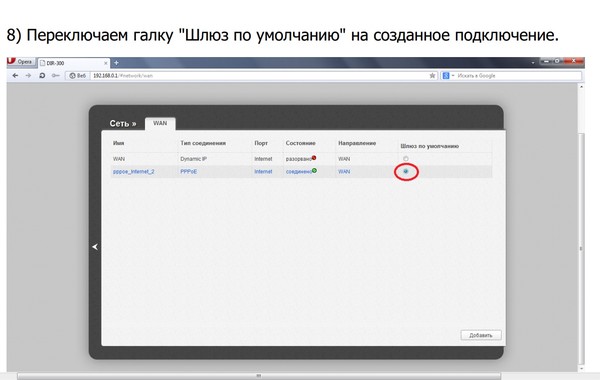Select the WAN tab
Screen dimensions: 600x380
[160, 123]
